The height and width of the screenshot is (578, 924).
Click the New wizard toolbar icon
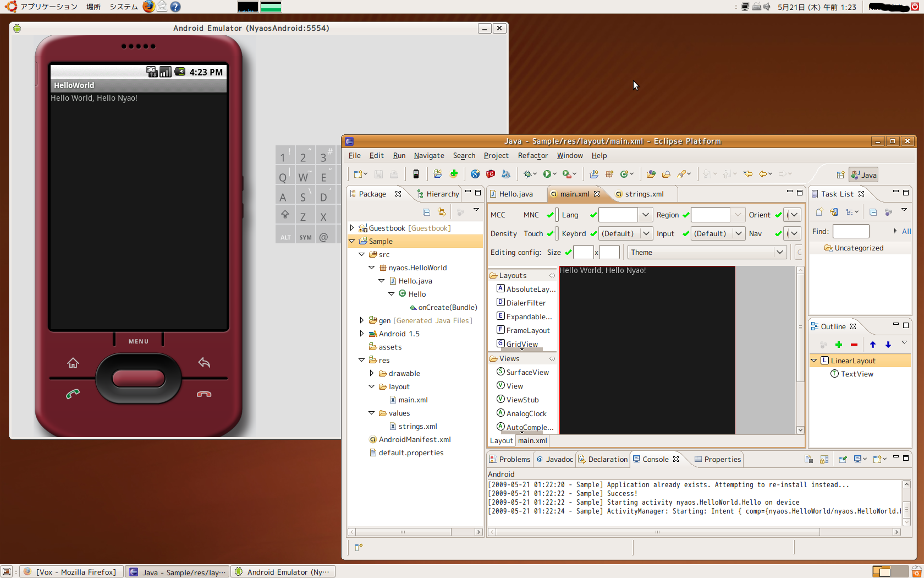click(x=358, y=174)
